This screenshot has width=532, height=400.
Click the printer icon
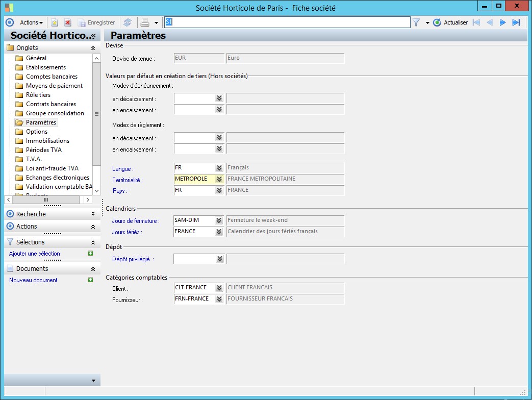click(145, 23)
